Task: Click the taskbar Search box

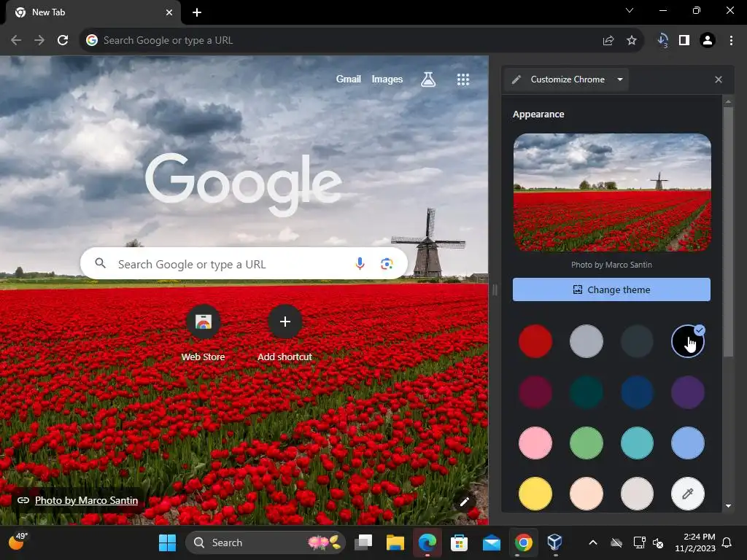Action: (x=266, y=542)
